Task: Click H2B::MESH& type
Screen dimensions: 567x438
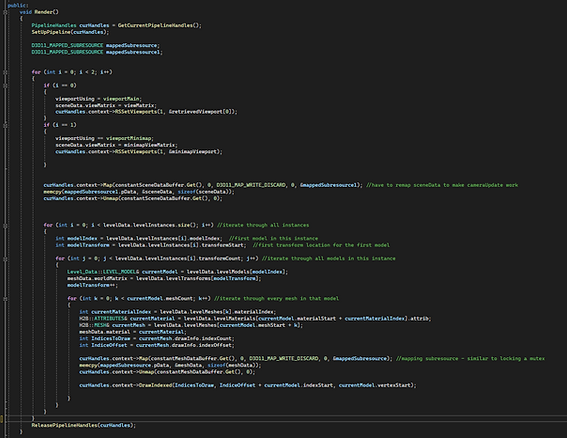Action: [94, 325]
